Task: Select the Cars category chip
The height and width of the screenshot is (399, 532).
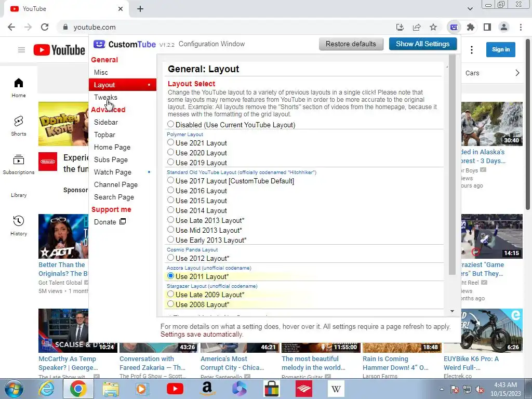Action: [x=472, y=73]
